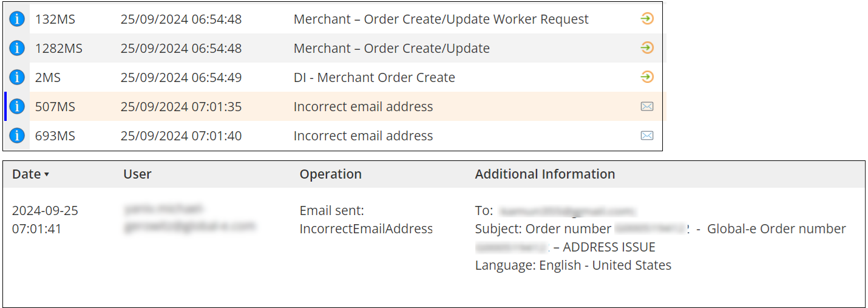The height and width of the screenshot is (308, 868).
Task: Open request arrow icon for Merchant Order Create/Update
Action: (x=647, y=48)
